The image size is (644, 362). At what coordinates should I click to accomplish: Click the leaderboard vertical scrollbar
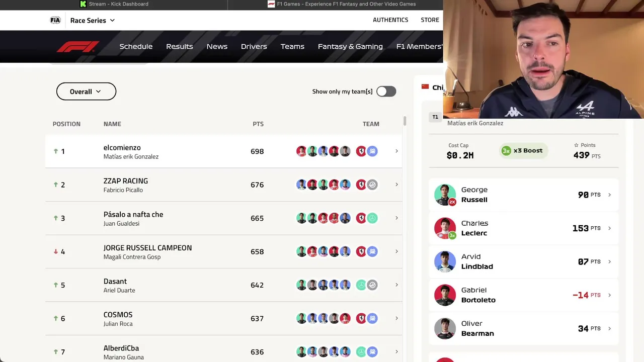pos(405,121)
